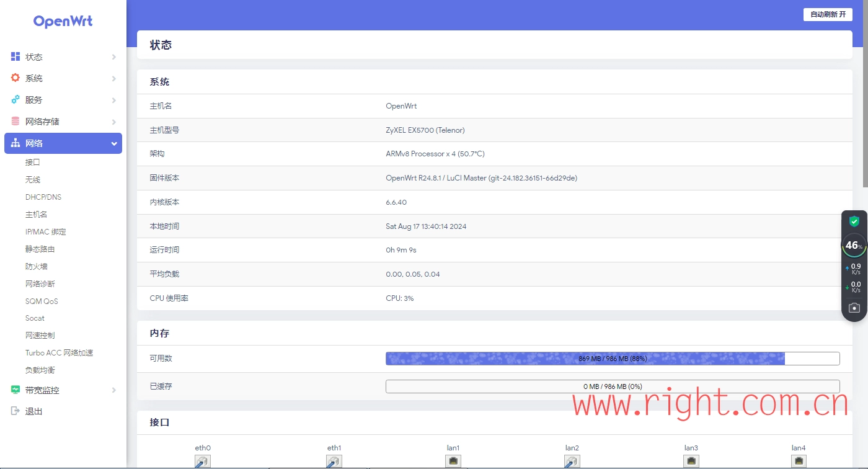Click the 服务 icon in sidebar
The height and width of the screenshot is (469, 868).
coord(15,100)
